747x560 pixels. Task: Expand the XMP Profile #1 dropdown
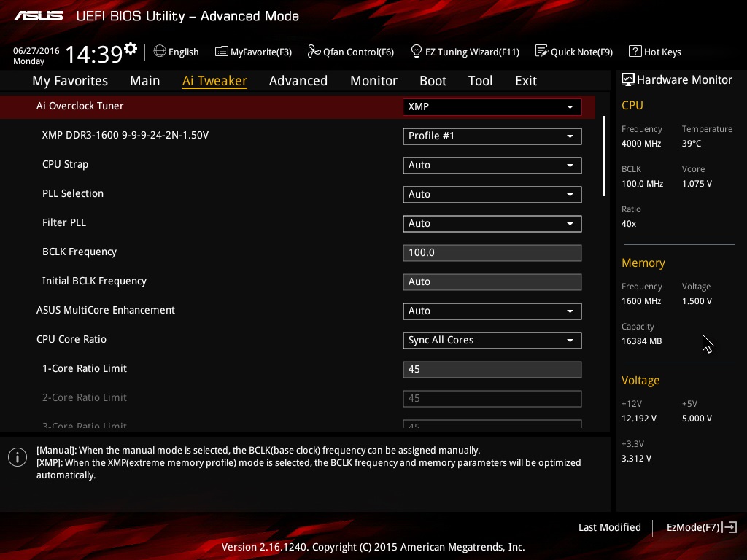[492, 136]
